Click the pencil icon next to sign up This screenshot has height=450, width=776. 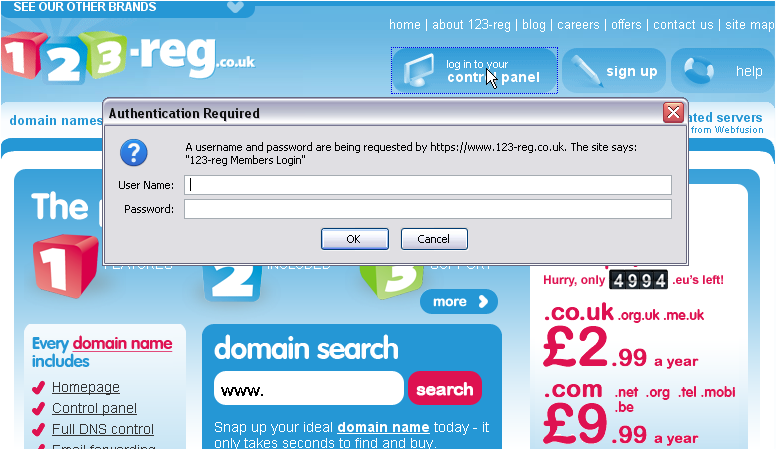586,70
